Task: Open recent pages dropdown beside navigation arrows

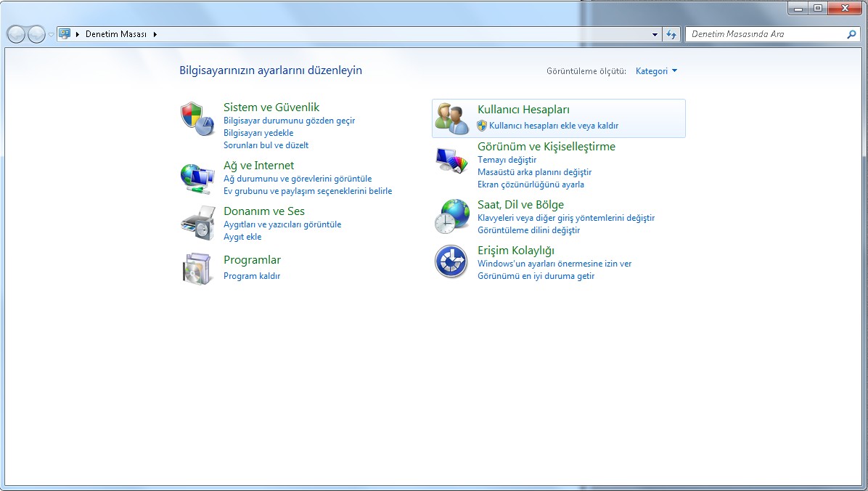Action: 51,34
